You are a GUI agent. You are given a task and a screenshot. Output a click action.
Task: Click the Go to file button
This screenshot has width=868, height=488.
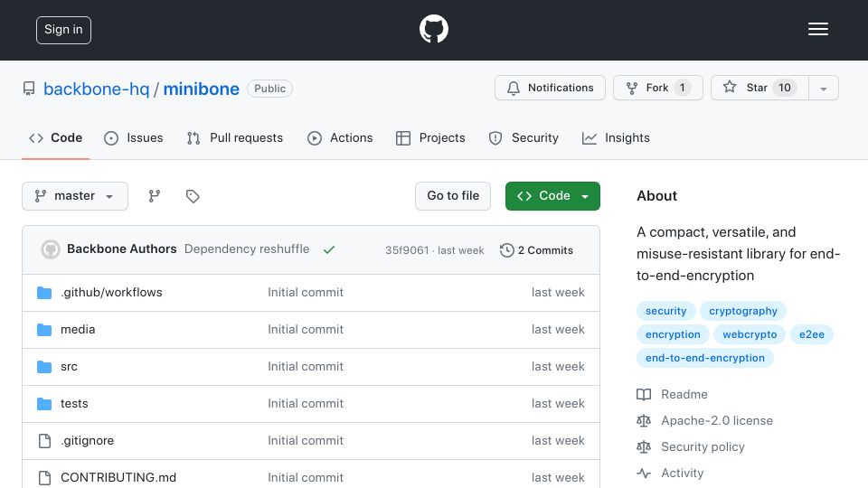coord(453,196)
